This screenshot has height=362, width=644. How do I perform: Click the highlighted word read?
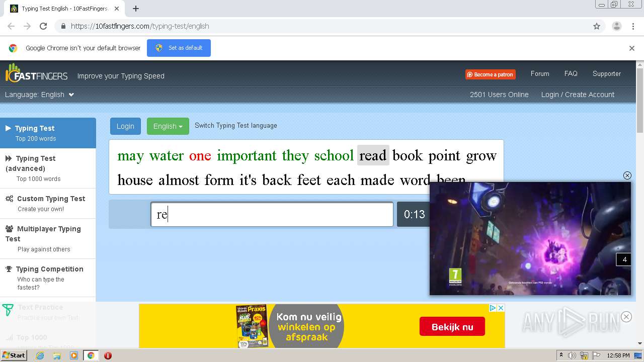pos(373,155)
